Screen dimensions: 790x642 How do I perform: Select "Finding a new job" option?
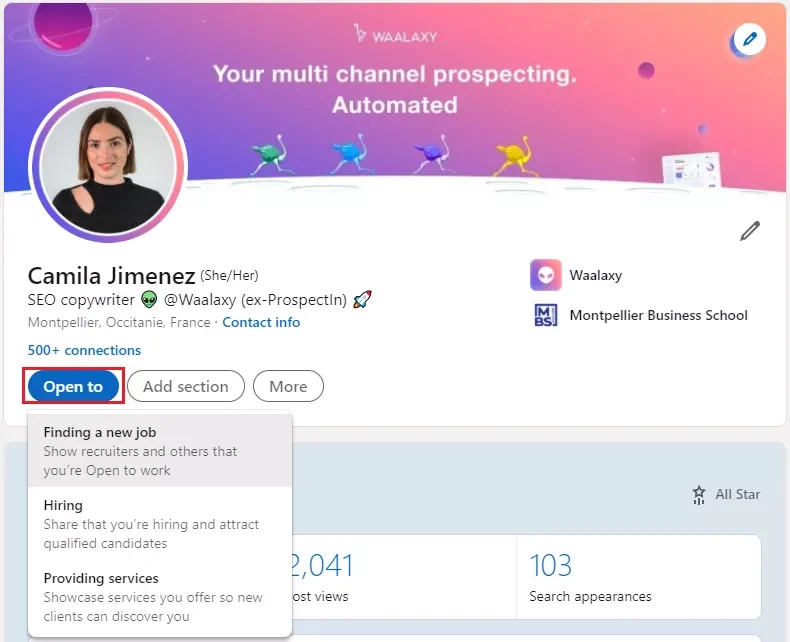click(x=160, y=451)
